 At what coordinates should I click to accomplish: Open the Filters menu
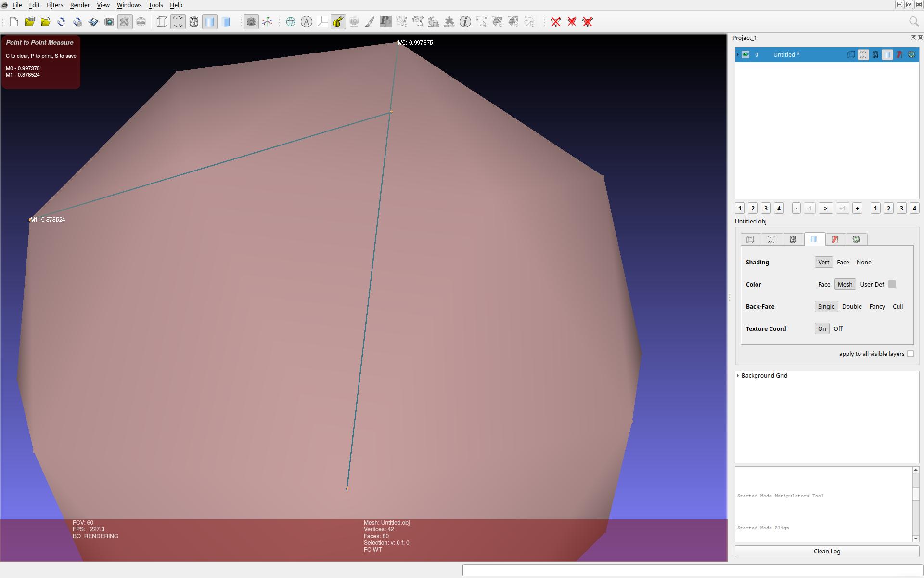(x=54, y=5)
